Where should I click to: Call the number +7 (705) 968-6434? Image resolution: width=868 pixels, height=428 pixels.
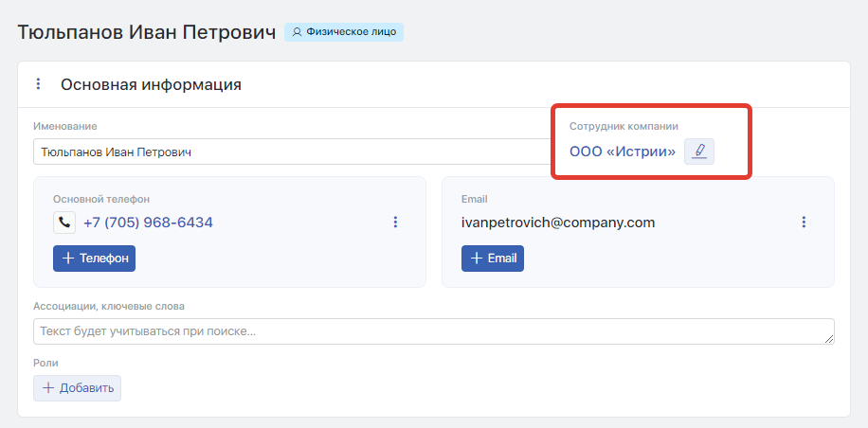pyautogui.click(x=148, y=223)
